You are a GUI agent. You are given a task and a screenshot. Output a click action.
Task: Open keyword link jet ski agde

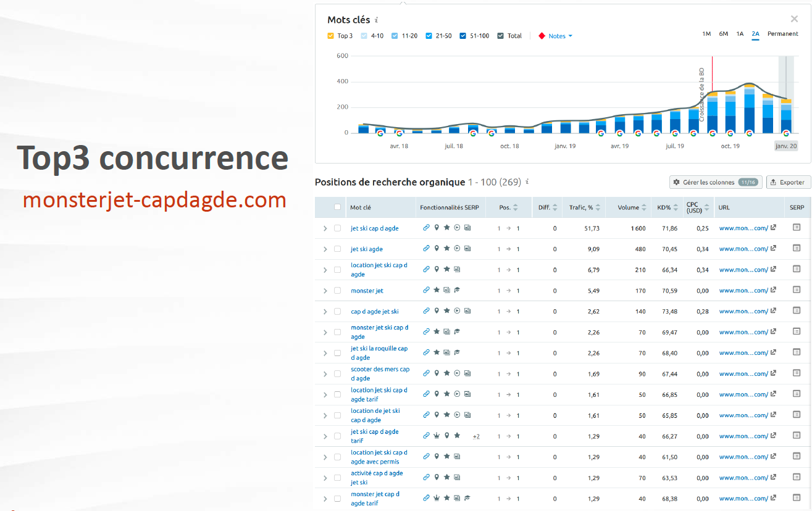[x=367, y=249]
